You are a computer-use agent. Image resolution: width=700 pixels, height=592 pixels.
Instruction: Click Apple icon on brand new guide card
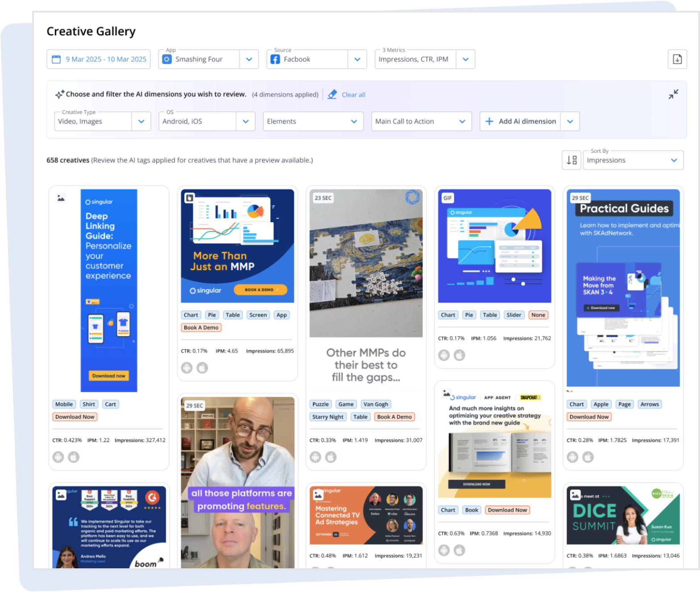(459, 550)
